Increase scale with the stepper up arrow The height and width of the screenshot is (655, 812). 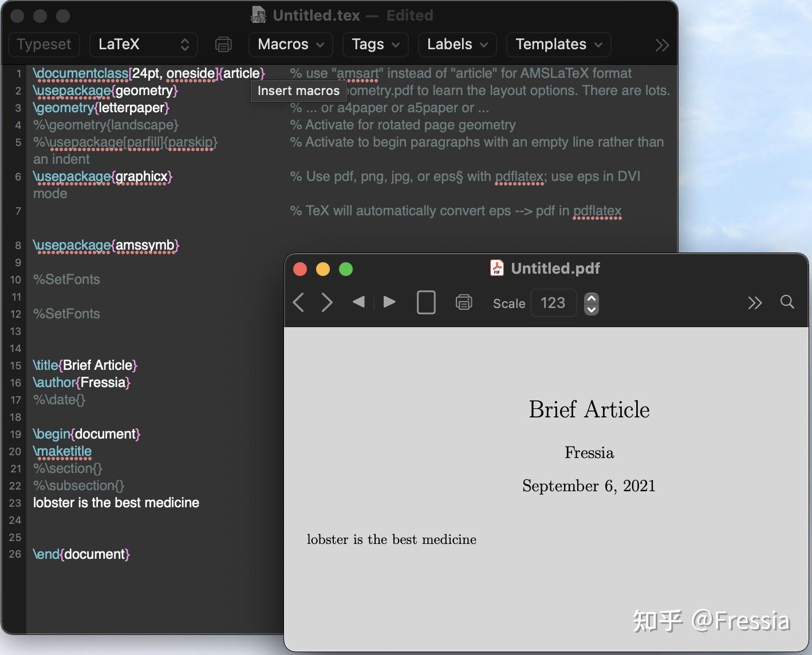tap(592, 298)
